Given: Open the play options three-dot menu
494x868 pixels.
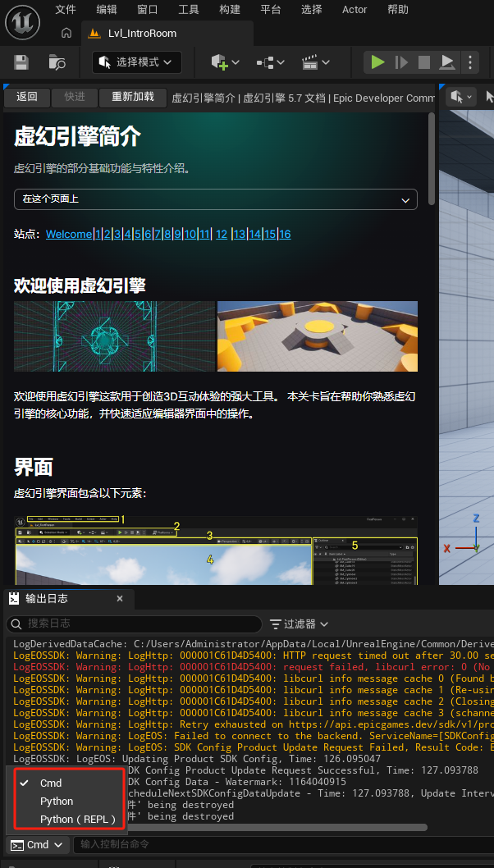Looking at the screenshot, I should (470, 62).
